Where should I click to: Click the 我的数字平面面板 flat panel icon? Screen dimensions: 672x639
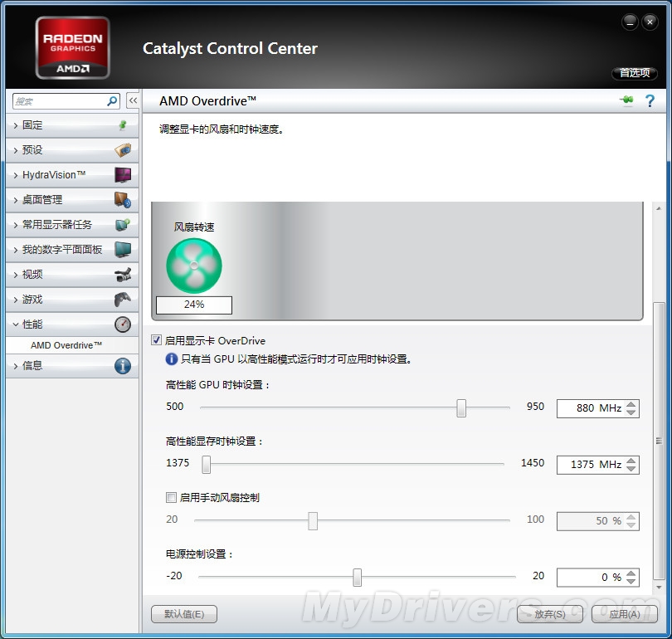coord(123,250)
